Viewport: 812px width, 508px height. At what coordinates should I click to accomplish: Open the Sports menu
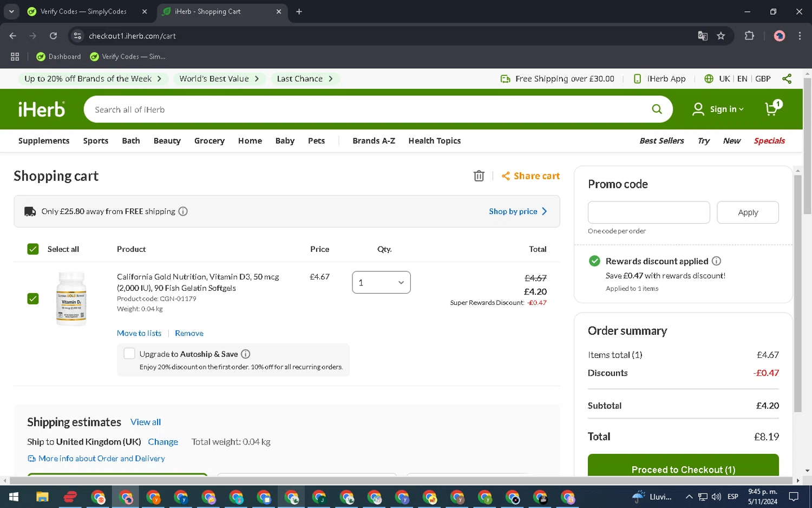tap(96, 141)
